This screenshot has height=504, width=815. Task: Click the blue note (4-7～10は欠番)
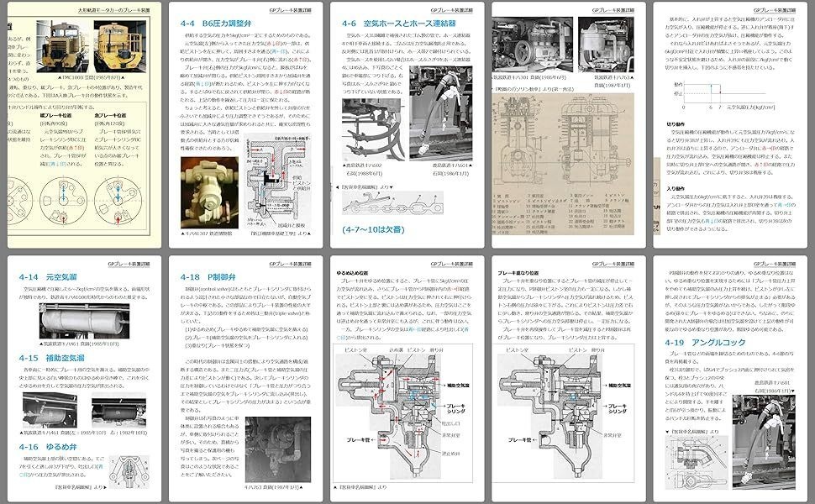374,229
